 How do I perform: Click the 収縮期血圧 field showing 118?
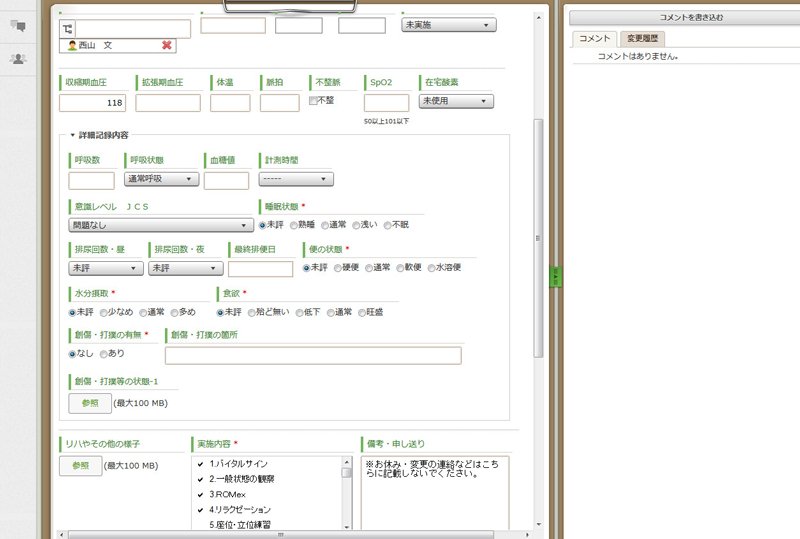(92, 103)
